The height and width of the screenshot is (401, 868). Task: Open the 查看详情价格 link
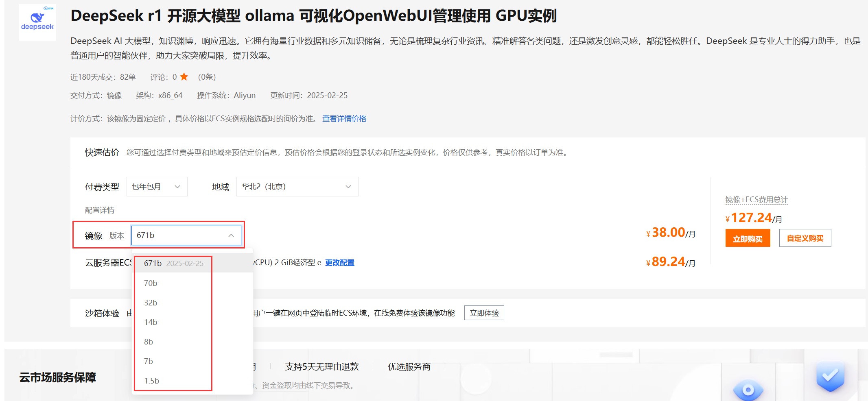[x=344, y=118]
